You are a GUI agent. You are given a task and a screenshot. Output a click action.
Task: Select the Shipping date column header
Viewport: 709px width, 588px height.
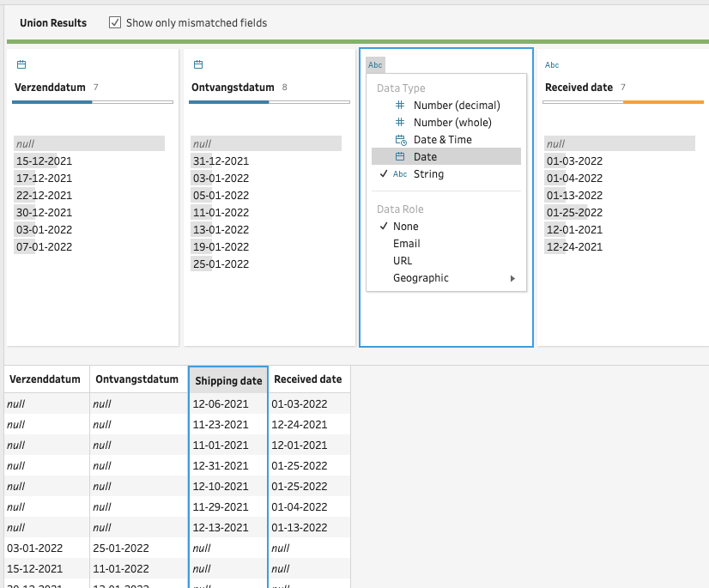pyautogui.click(x=228, y=380)
